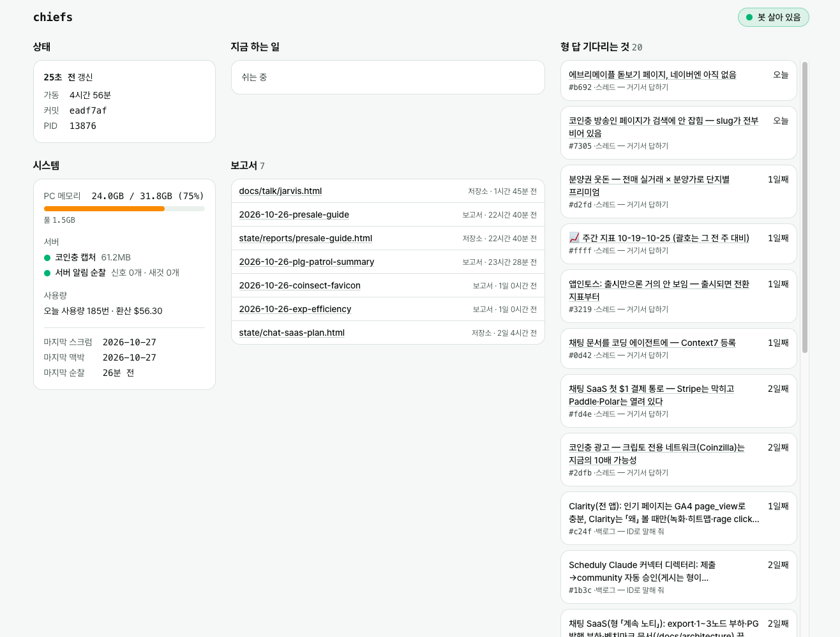
Task: Click the #ffff thread ID text
Action: click(x=580, y=251)
